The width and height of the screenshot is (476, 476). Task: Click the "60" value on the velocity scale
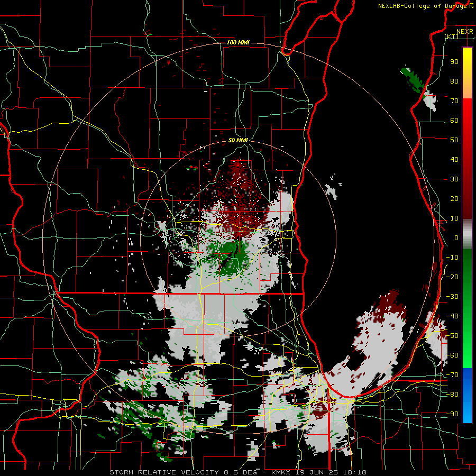coord(454,120)
